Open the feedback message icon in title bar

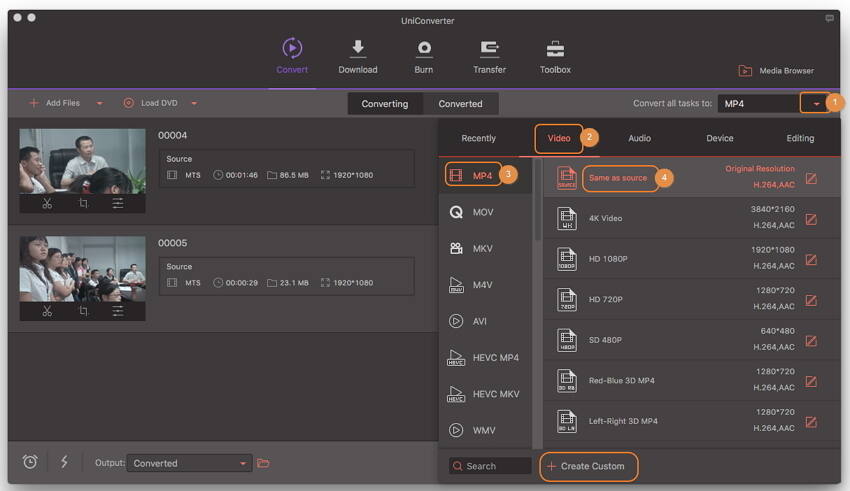coord(829,18)
